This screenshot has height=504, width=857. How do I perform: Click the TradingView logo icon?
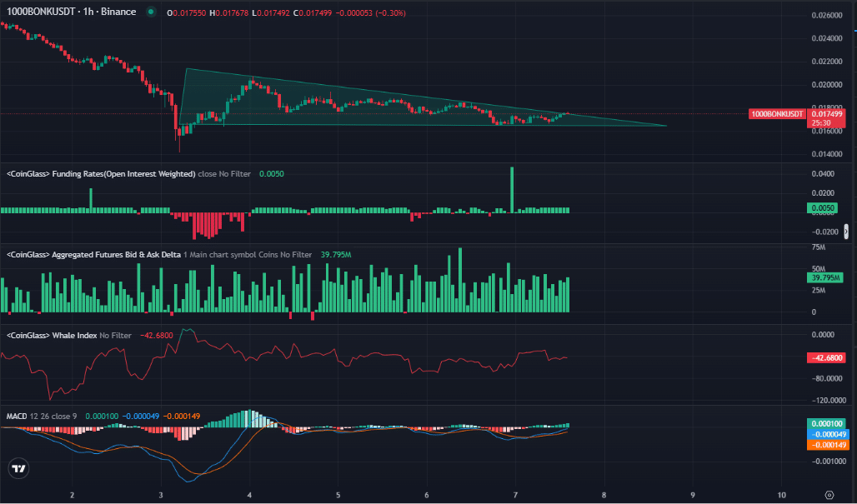pos(18,468)
